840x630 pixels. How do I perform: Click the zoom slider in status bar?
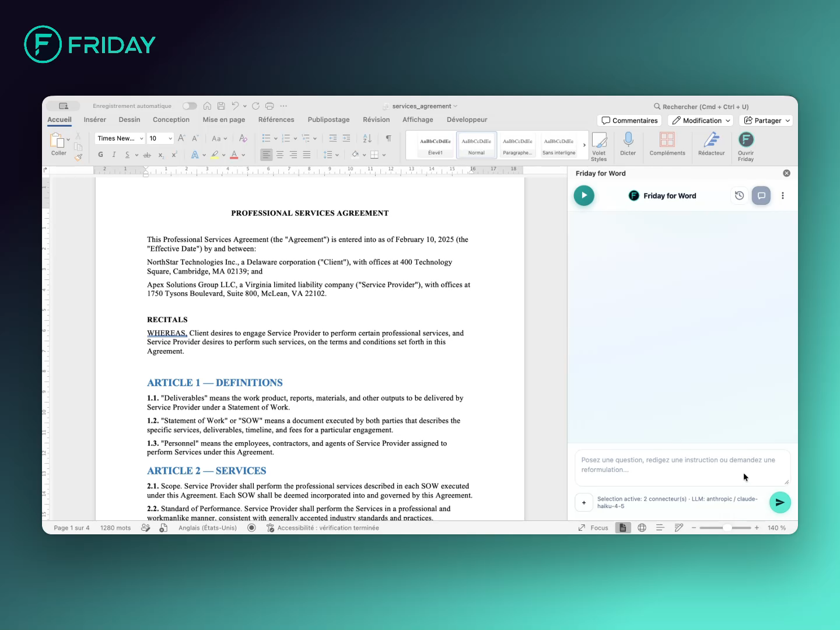[x=725, y=528]
